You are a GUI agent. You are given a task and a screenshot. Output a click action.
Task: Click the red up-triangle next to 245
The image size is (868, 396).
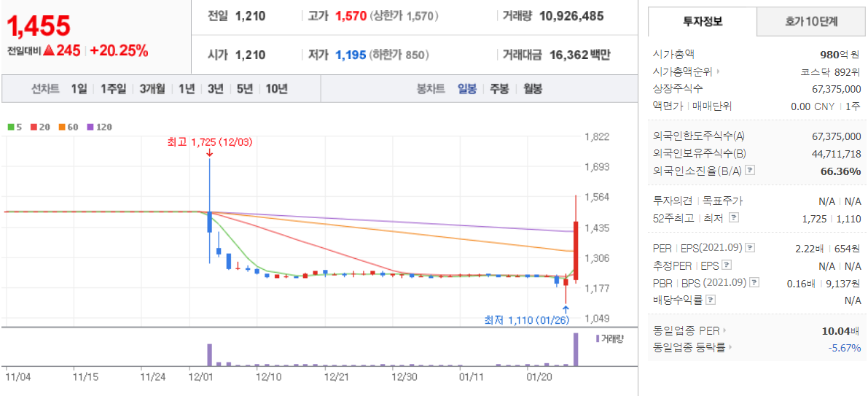pyautogui.click(x=49, y=50)
